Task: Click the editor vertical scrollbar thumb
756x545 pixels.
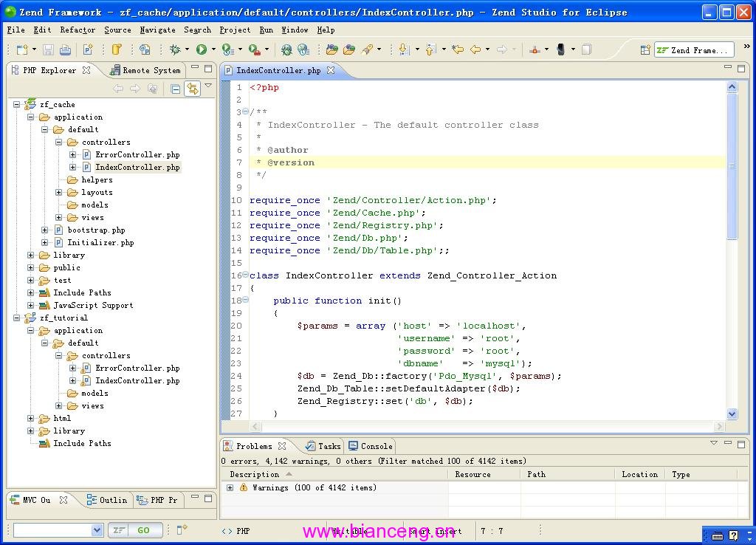Action: pyautogui.click(x=732, y=166)
